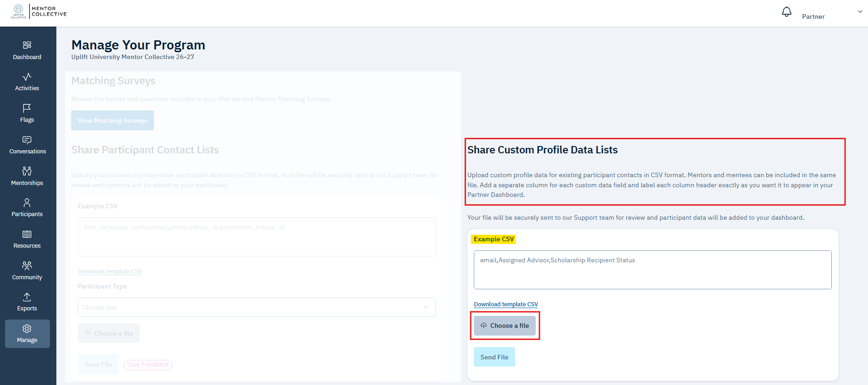Click Send File under Custom Profile Data
The height and width of the screenshot is (385, 868).
(494, 357)
